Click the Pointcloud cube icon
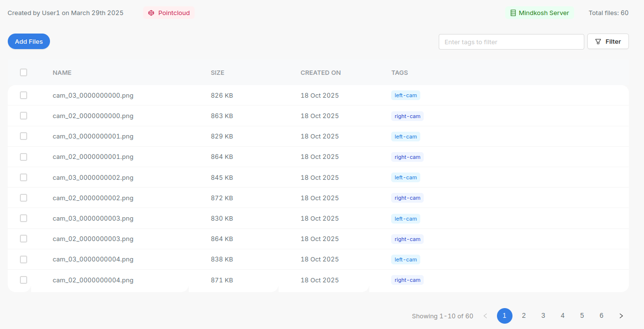Image resolution: width=644 pixels, height=329 pixels. tap(151, 13)
